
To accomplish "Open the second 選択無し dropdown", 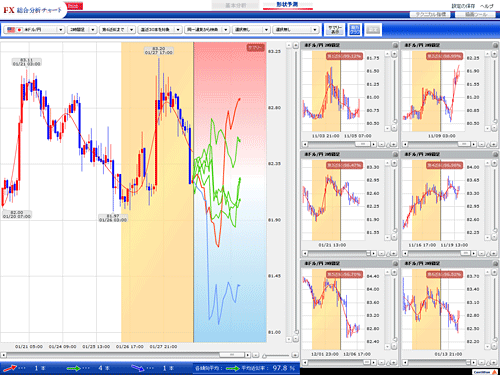I will coord(295,30).
